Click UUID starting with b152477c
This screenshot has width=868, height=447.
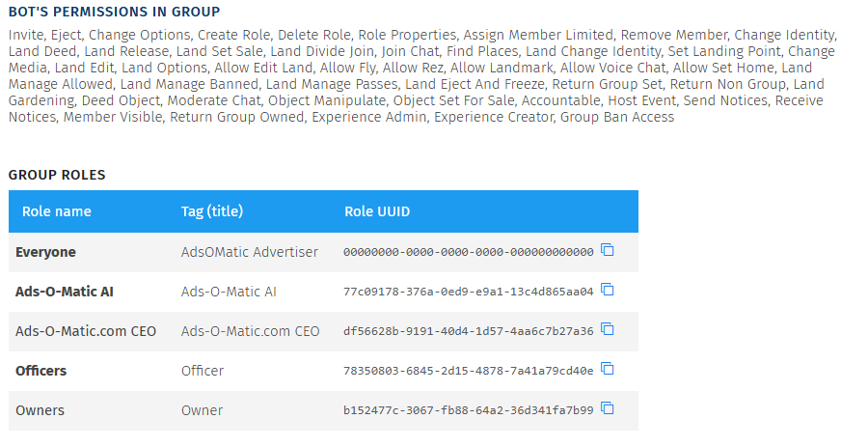pyautogui.click(x=469, y=410)
